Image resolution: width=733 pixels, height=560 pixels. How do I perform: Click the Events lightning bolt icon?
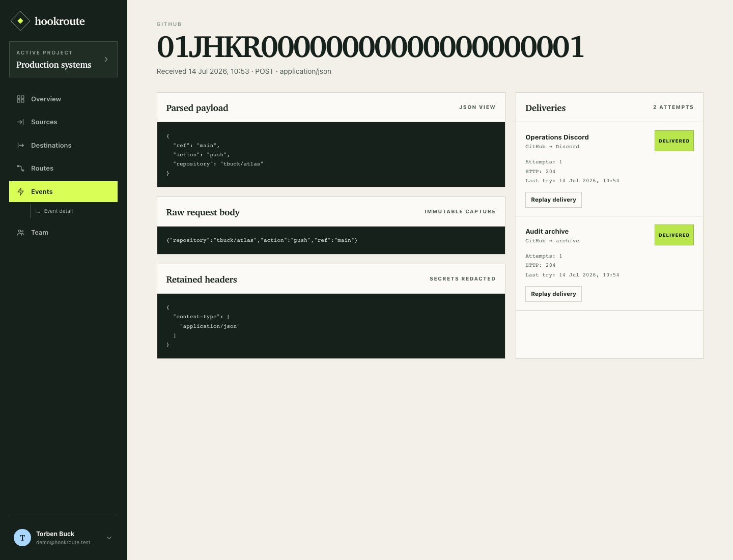pyautogui.click(x=20, y=191)
